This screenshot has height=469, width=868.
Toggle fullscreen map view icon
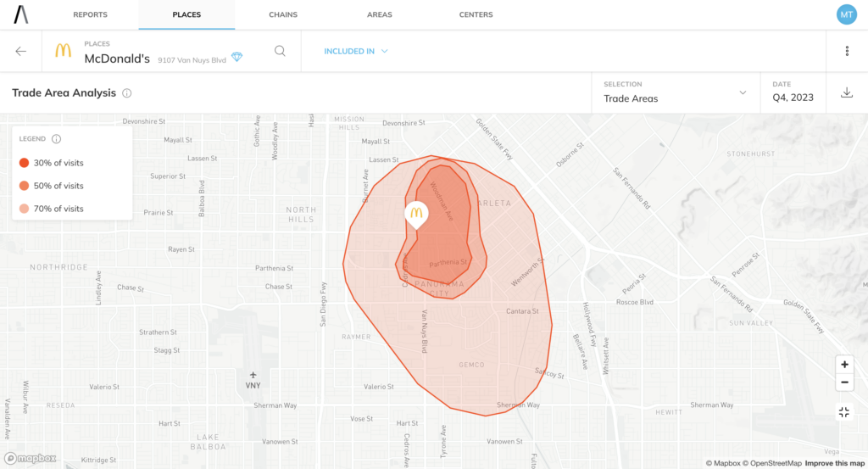(844, 412)
